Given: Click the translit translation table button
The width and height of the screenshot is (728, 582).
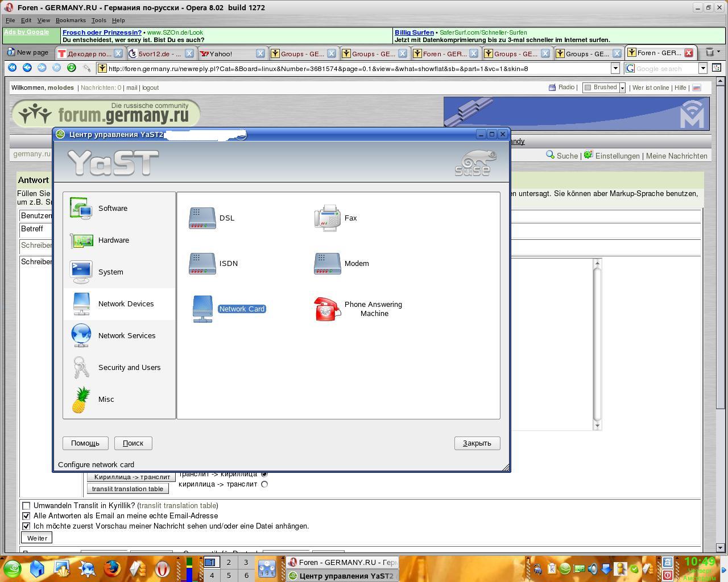Looking at the screenshot, I should (127, 489).
